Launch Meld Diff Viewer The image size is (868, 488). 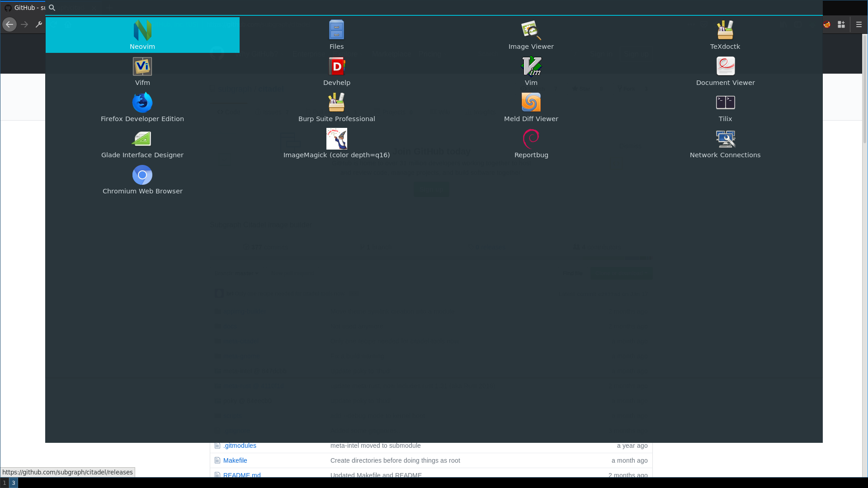tap(531, 107)
